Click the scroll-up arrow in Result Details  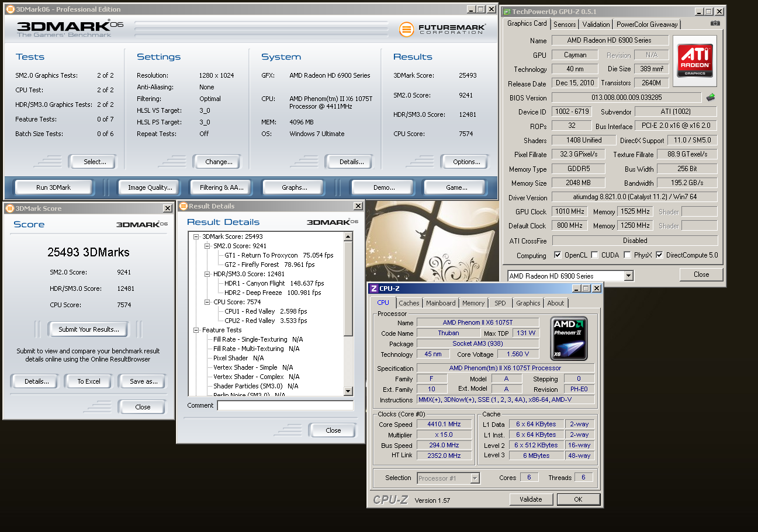[348, 237]
